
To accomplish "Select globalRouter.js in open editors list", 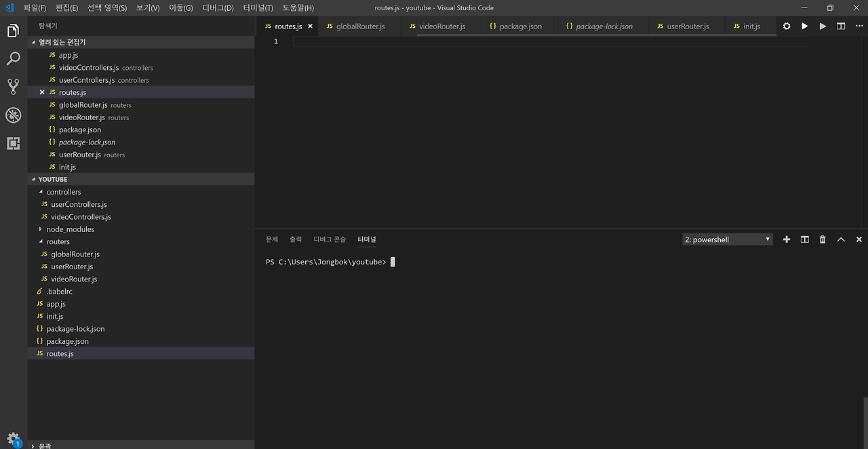I will (x=141, y=104).
